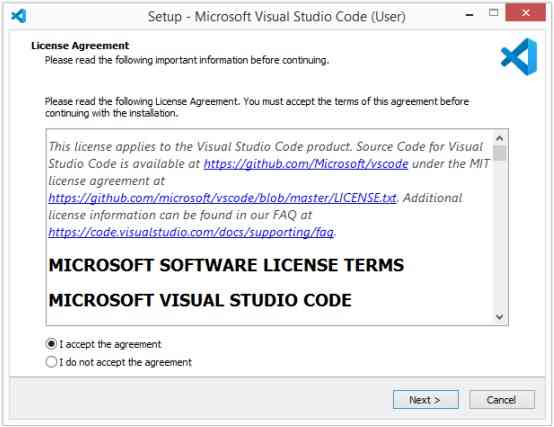Image resolution: width=554 pixels, height=427 pixels.
Task: Click the "MICROSOFT SOFTWARE LICENSE TERMS" heading
Action: click(x=226, y=265)
